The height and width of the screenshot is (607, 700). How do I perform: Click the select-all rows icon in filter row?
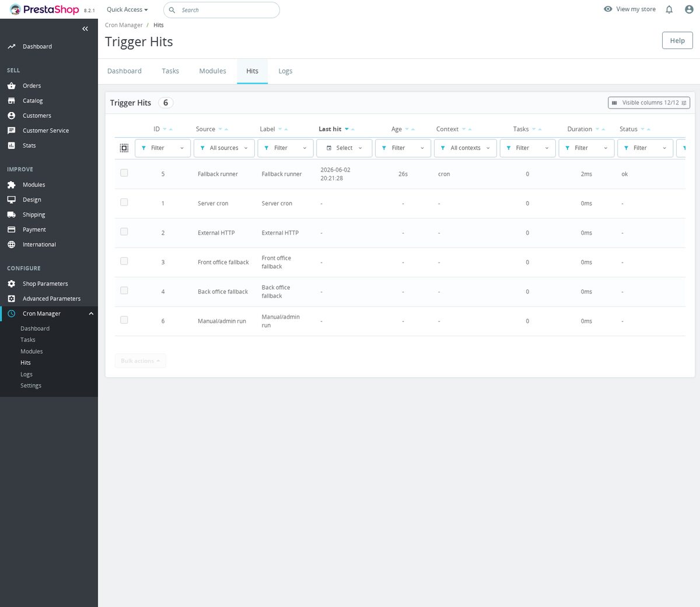click(x=124, y=148)
